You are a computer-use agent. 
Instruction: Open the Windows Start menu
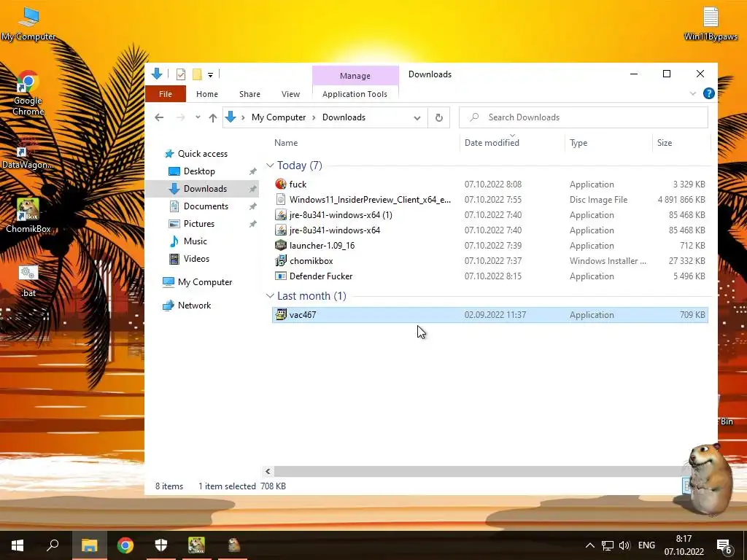18,545
